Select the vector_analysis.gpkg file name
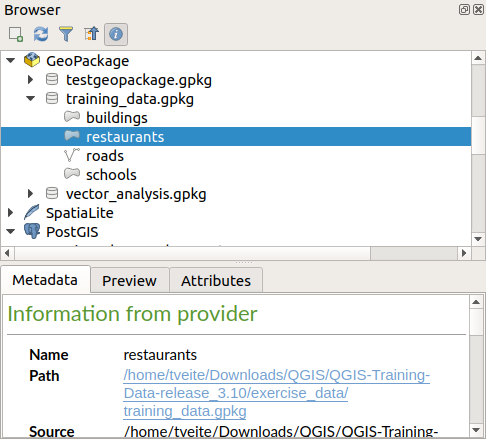 point(136,194)
